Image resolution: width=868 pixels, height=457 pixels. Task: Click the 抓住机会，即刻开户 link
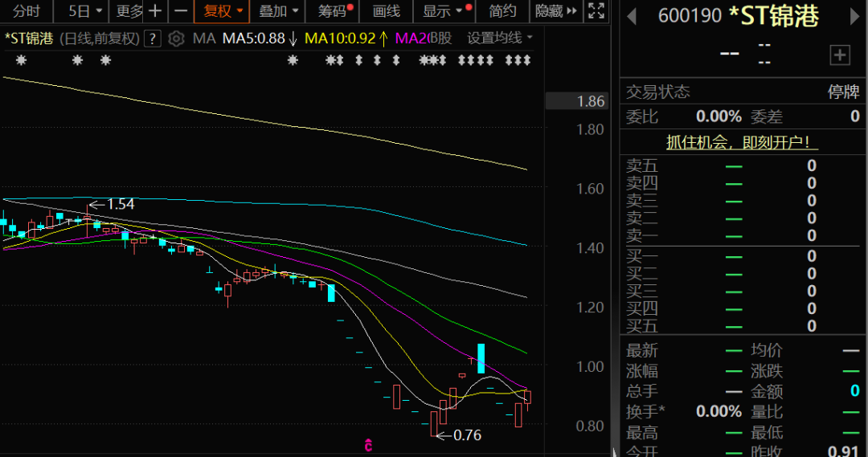743,143
